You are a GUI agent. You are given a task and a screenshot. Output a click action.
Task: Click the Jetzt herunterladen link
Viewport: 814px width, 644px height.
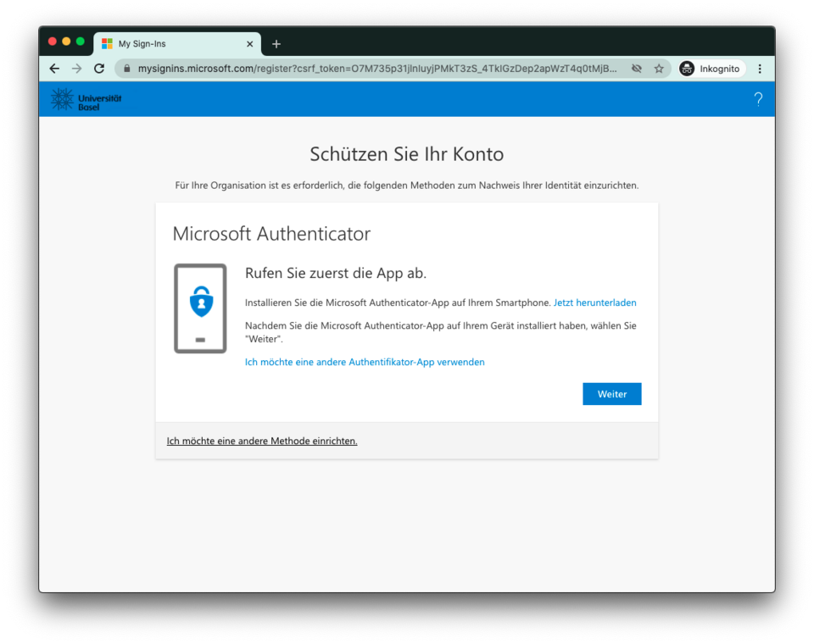594,303
